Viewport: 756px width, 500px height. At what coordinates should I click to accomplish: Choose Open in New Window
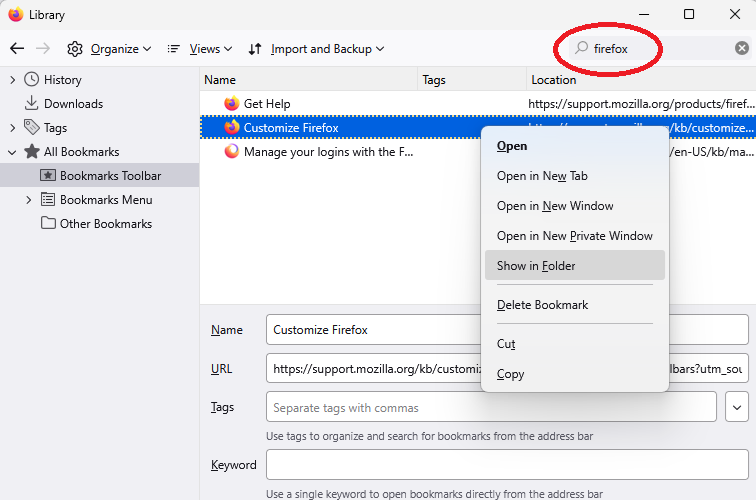click(x=575, y=206)
